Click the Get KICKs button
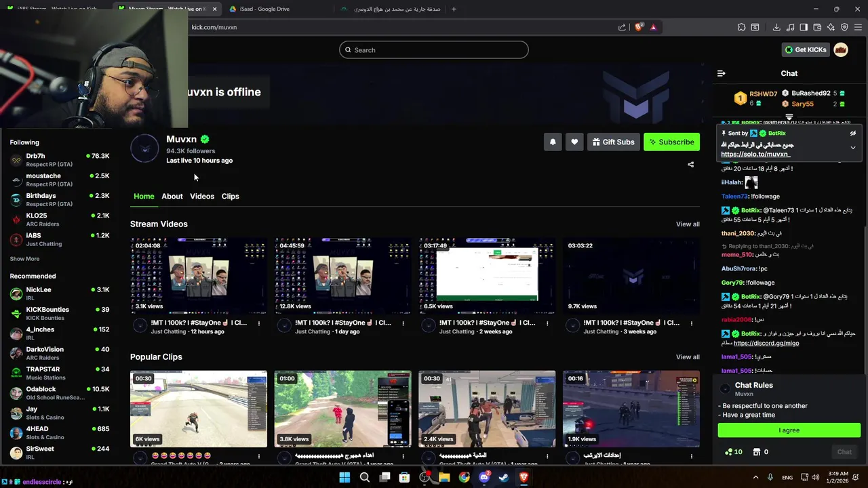The image size is (868, 488). [806, 49]
